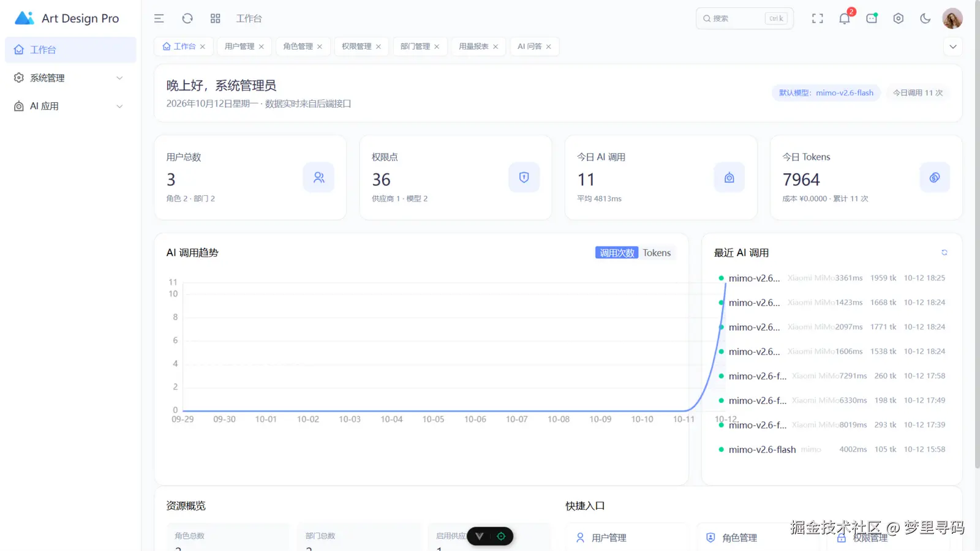Screen dimensions: 980x551
Task: Click the target icon on floating devtools pill
Action: (x=501, y=536)
